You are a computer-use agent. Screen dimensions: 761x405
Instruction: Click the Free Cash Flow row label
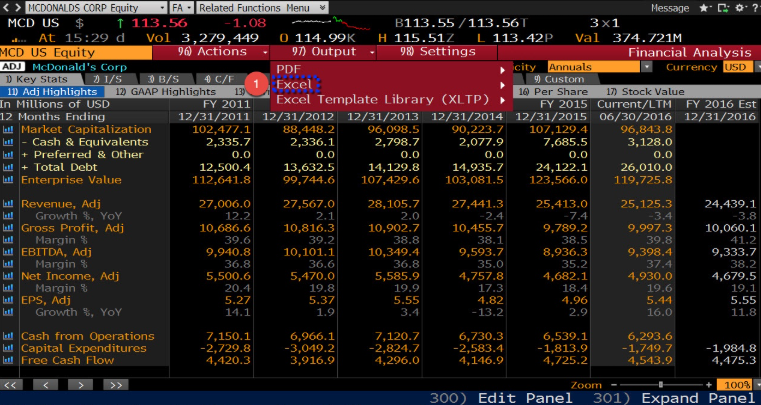click(67, 360)
